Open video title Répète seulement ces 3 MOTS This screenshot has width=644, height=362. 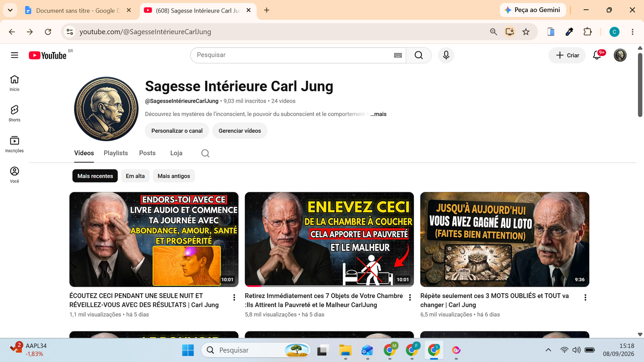tap(495, 300)
